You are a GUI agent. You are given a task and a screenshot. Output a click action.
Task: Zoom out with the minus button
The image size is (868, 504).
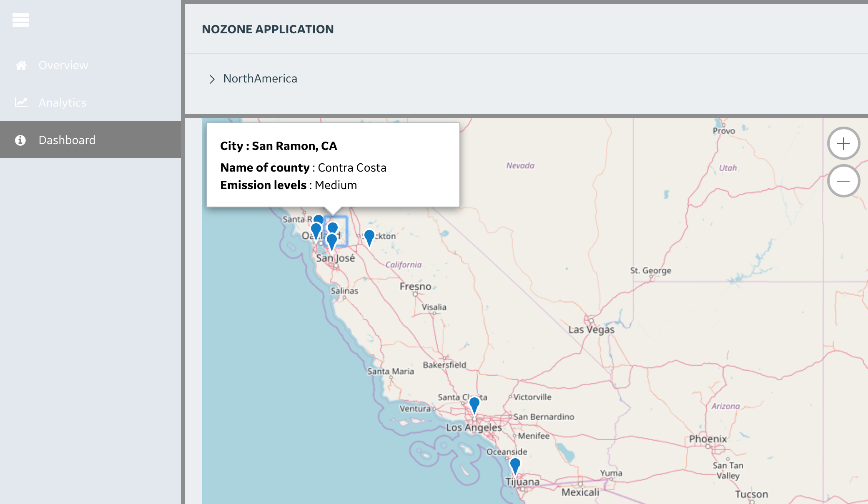(843, 181)
